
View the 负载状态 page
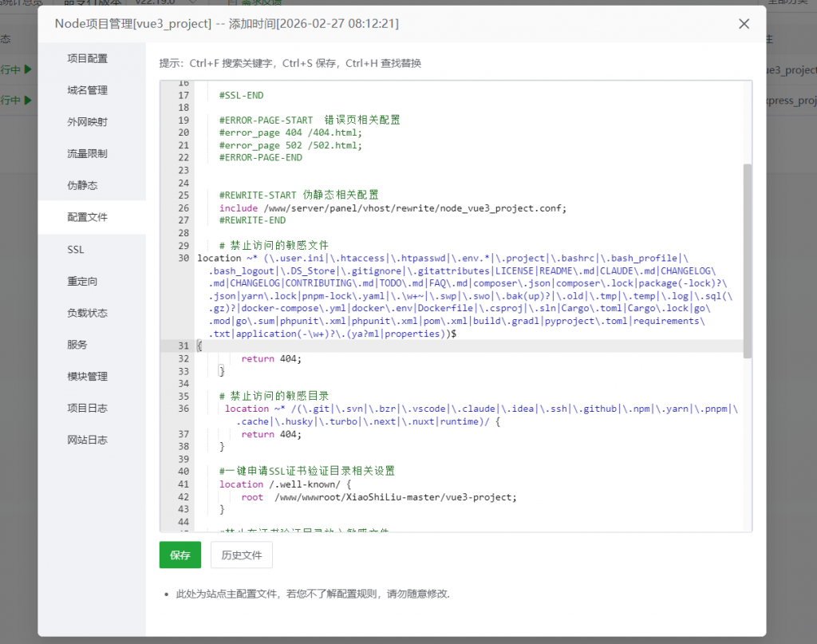(87, 313)
